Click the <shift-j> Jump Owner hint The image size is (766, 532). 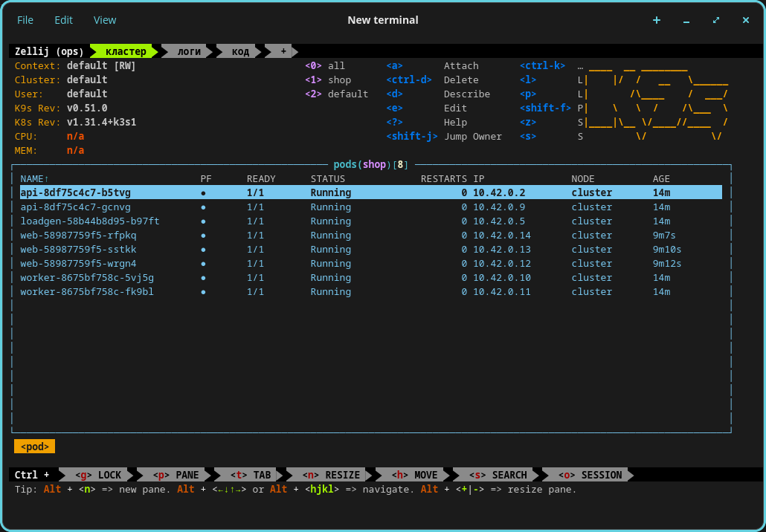(x=444, y=136)
